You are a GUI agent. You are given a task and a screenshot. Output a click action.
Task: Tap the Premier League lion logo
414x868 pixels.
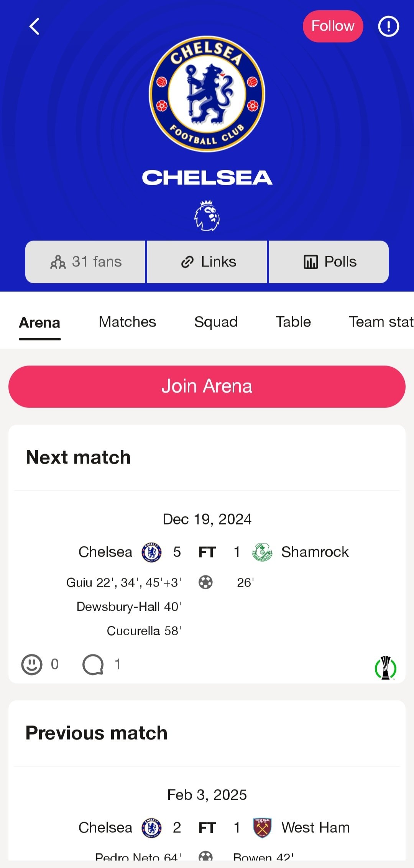tap(207, 216)
